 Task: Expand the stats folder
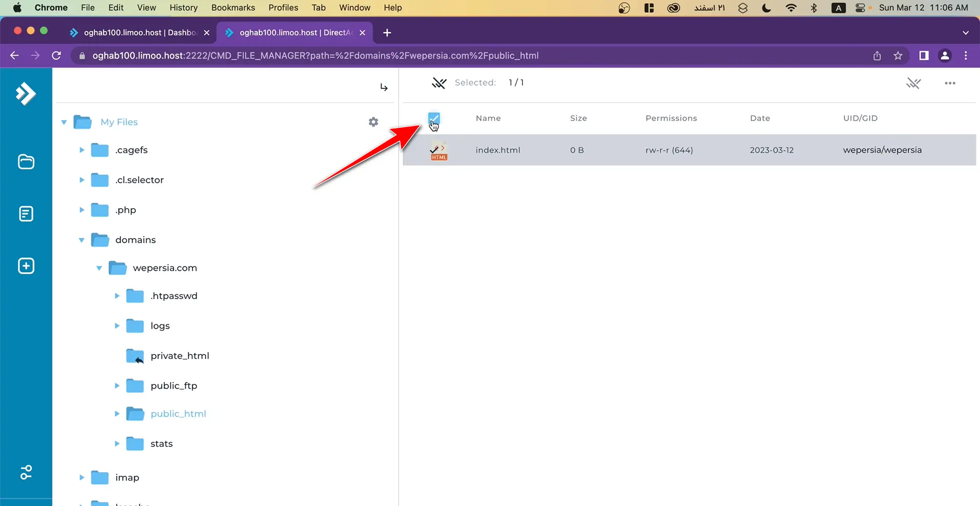(x=117, y=444)
